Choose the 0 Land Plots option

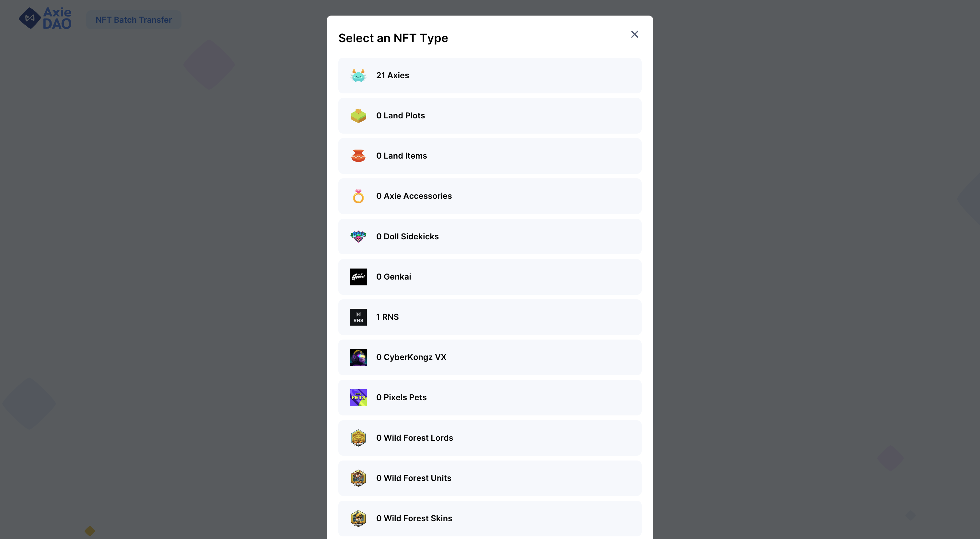489,116
